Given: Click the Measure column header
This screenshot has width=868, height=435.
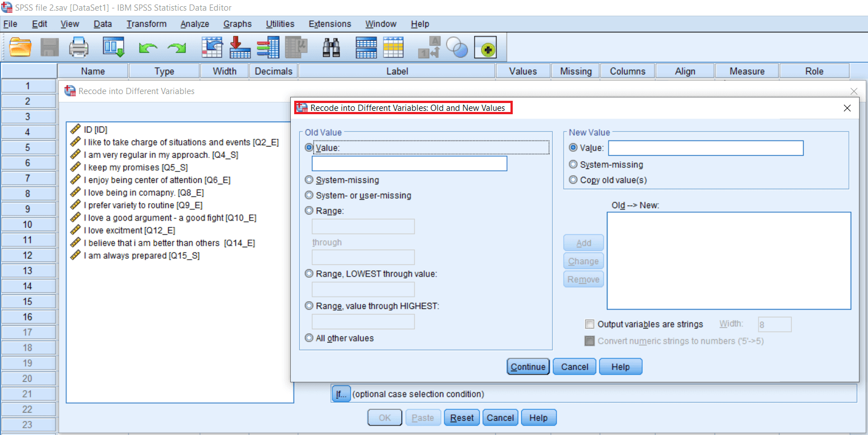Looking at the screenshot, I should pos(747,71).
